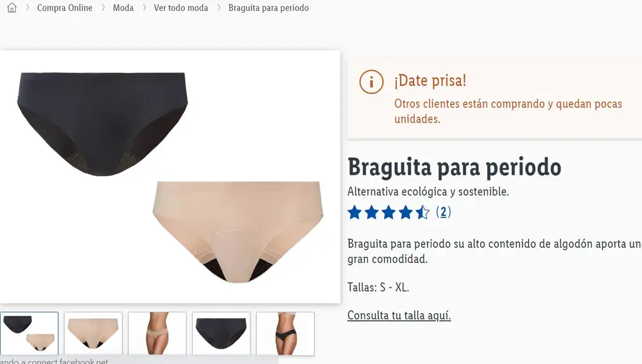The image size is (642, 364).
Task: Open the Compra Online breadcrumb link
Action: [x=65, y=8]
